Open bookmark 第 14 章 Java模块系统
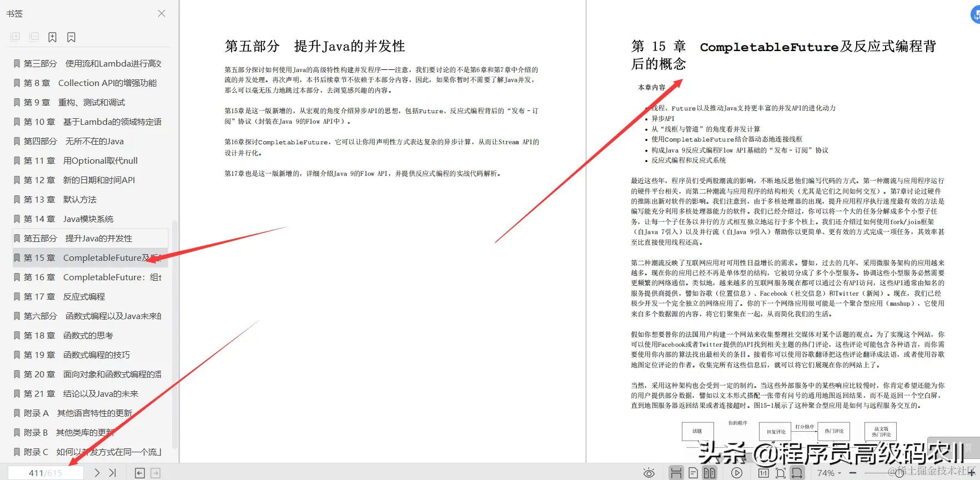Viewport: 980px width, 480px height. pyautogui.click(x=91, y=219)
